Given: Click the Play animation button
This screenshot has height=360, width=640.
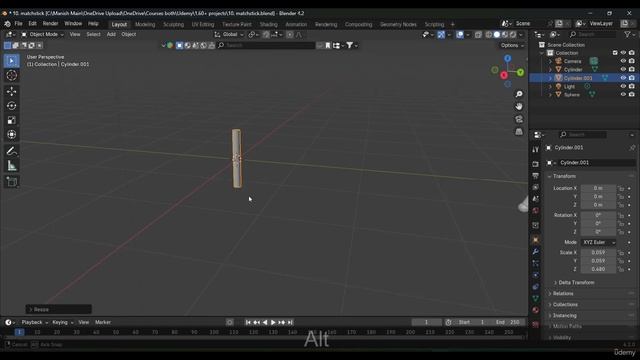Looking at the screenshot, I should [273, 322].
